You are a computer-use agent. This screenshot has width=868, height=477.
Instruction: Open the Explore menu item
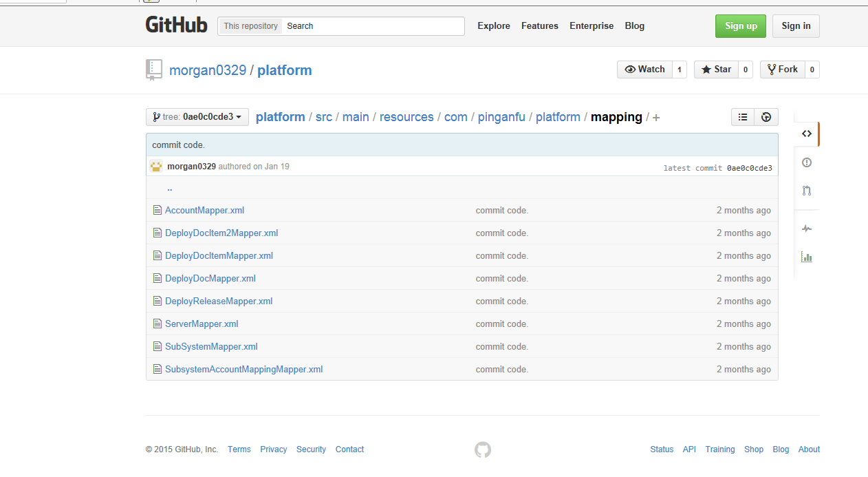click(x=494, y=25)
